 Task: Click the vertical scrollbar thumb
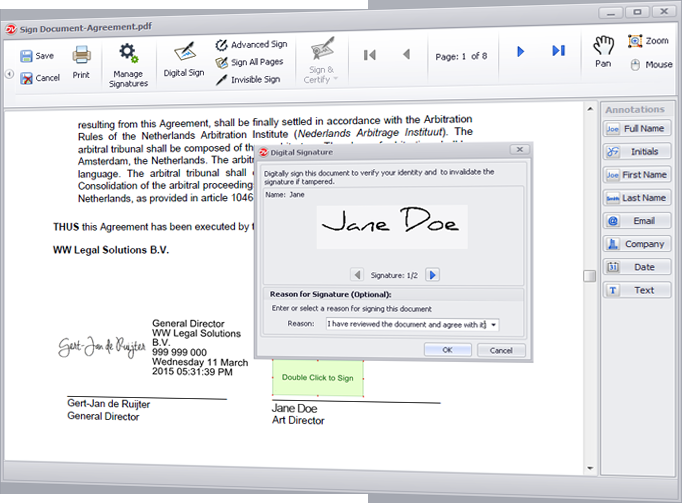click(x=589, y=276)
